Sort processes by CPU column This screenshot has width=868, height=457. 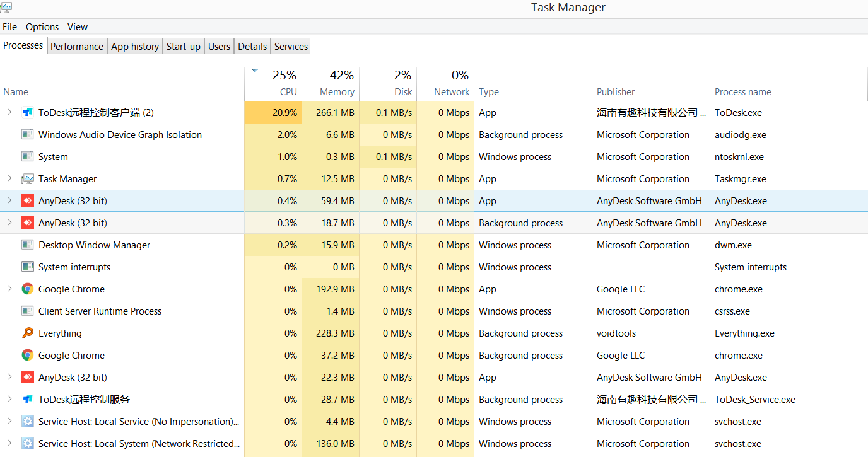coord(273,84)
